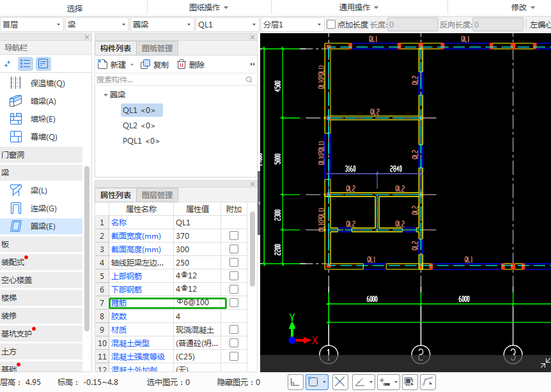
Task: Click the property list vertical scrollbar
Action: (x=252, y=249)
